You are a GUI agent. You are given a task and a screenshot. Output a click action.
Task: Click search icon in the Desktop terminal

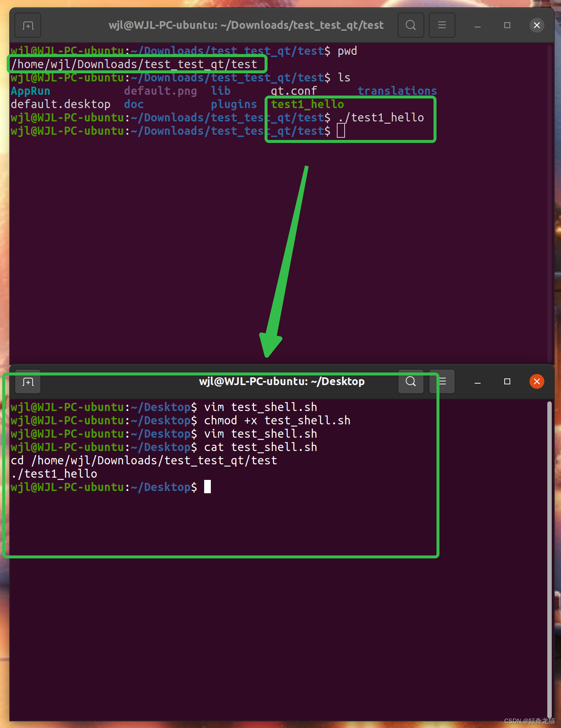click(x=411, y=382)
